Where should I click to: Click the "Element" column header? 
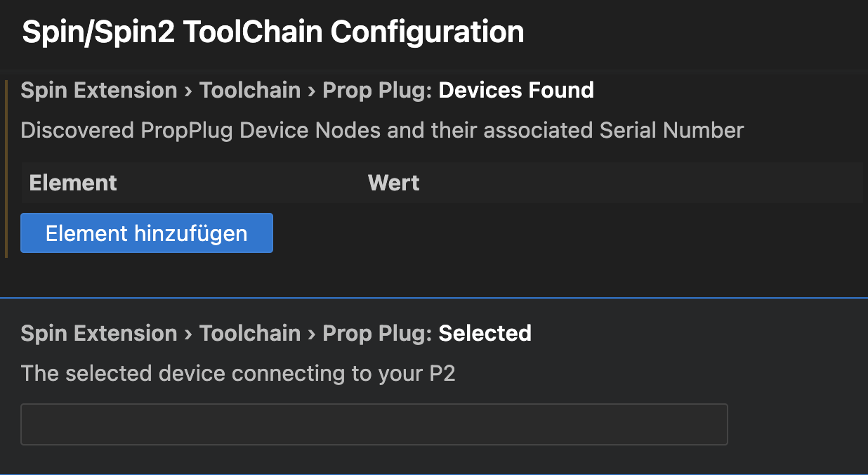click(x=73, y=183)
